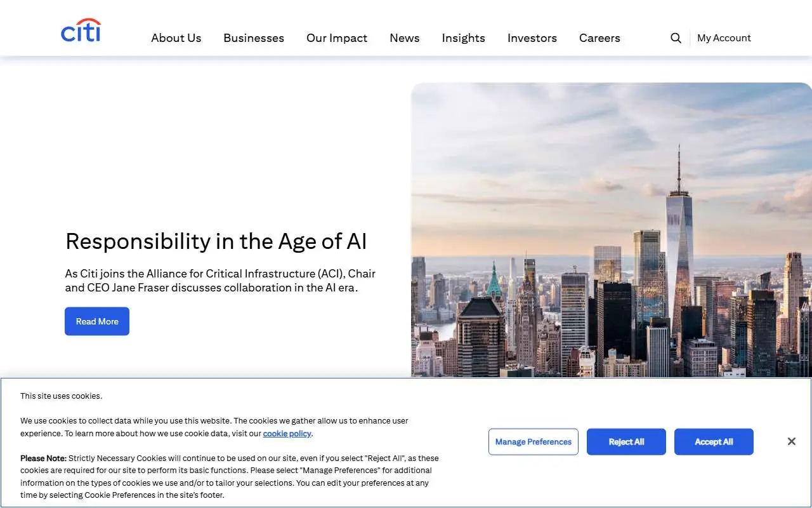Open the Businesses menu
Viewport: 812px width, 508px height.
tap(254, 38)
